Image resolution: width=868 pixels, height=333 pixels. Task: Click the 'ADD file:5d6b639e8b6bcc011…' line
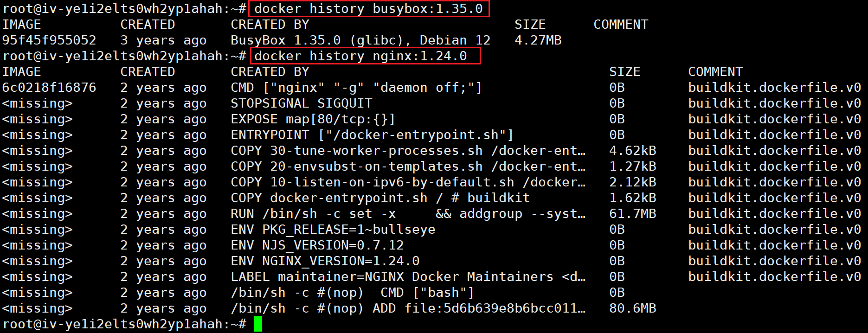pos(408,308)
